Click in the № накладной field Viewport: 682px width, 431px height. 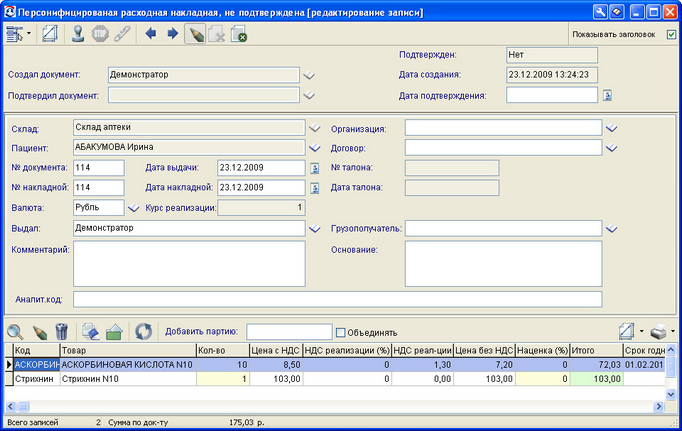(x=99, y=188)
